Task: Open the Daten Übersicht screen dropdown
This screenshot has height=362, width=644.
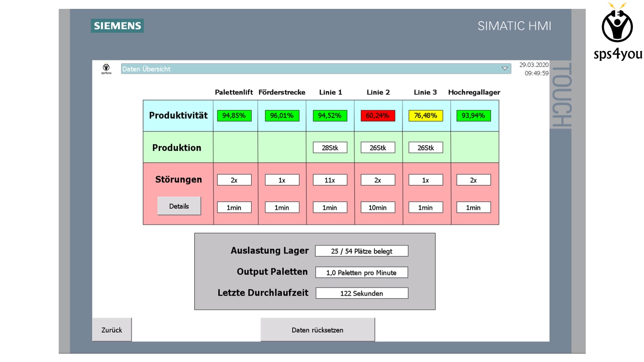Action: tap(316, 69)
